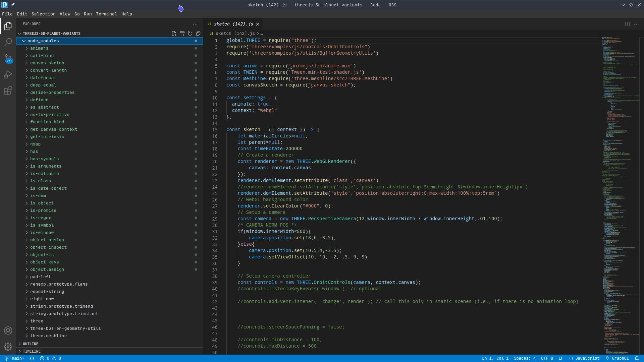Expand the three.meshline folder
The width and height of the screenshot is (644, 362).
point(48,336)
